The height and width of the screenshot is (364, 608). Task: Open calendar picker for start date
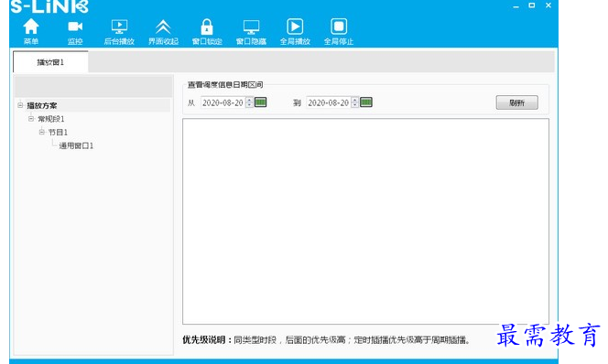[x=261, y=102]
